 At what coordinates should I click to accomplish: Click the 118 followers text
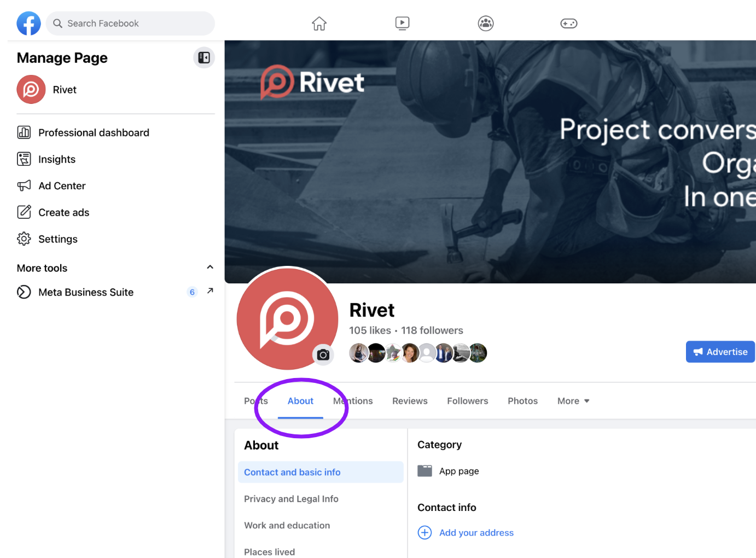coord(432,330)
